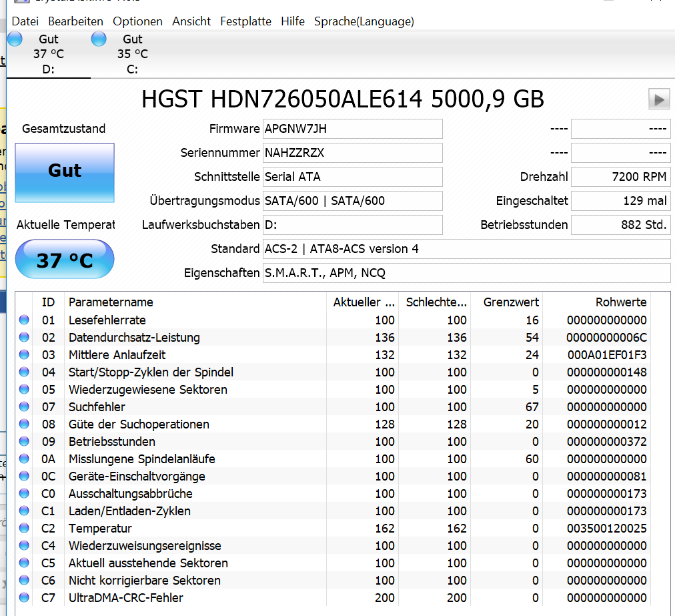The height and width of the screenshot is (616, 675).
Task: Click status icon of Wiederzugewiesene Sektoren row
Action: 24,389
